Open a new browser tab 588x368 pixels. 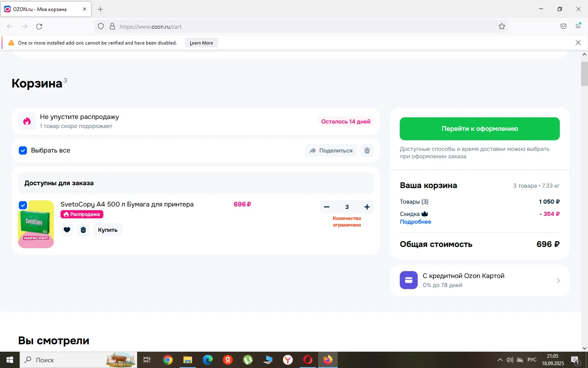click(100, 9)
